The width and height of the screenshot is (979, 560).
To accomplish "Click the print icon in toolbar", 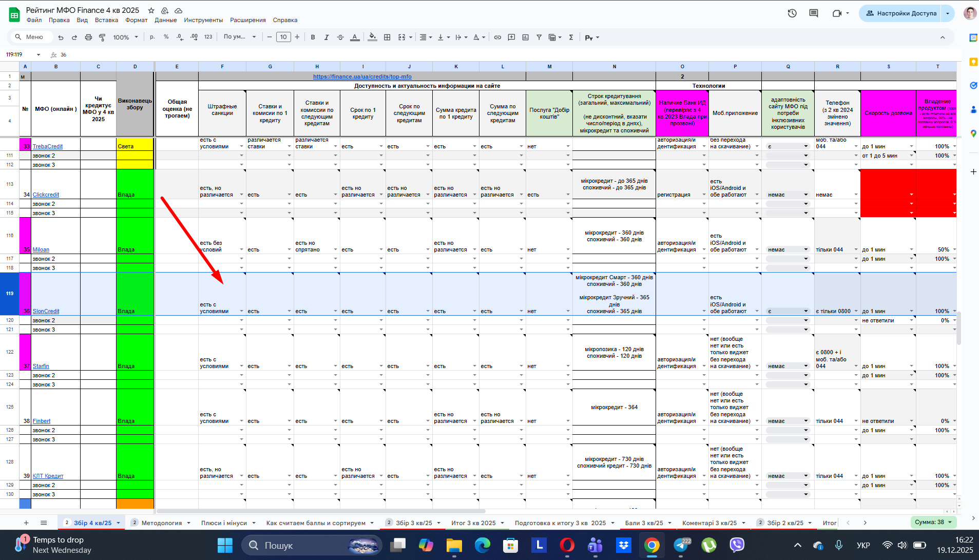I will [88, 37].
